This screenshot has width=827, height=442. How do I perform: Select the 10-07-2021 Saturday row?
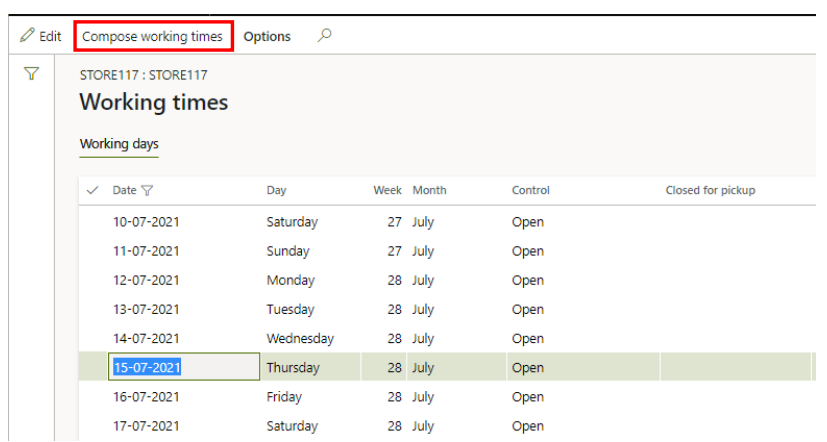146,222
